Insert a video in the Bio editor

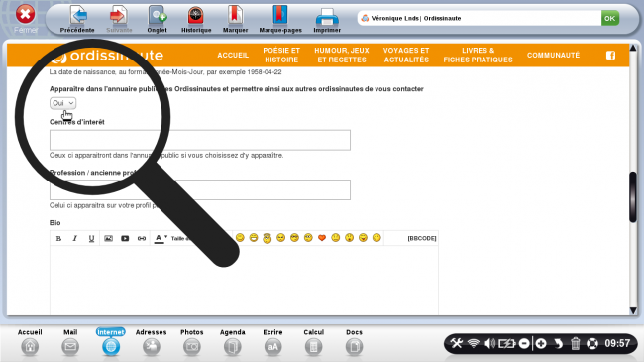(x=125, y=239)
